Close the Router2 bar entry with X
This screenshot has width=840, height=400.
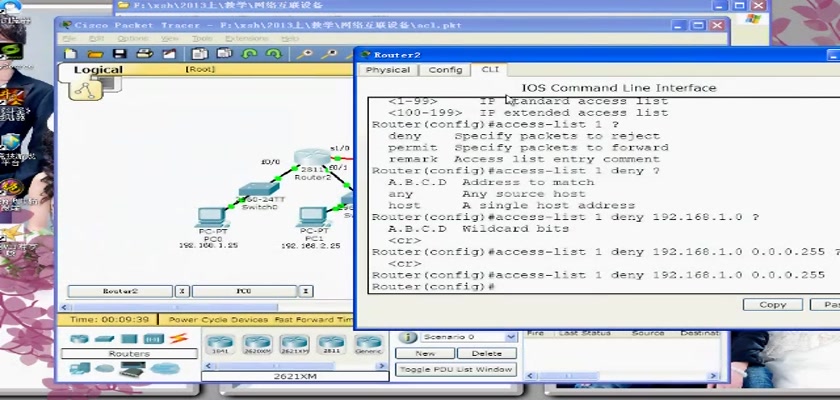(182, 291)
